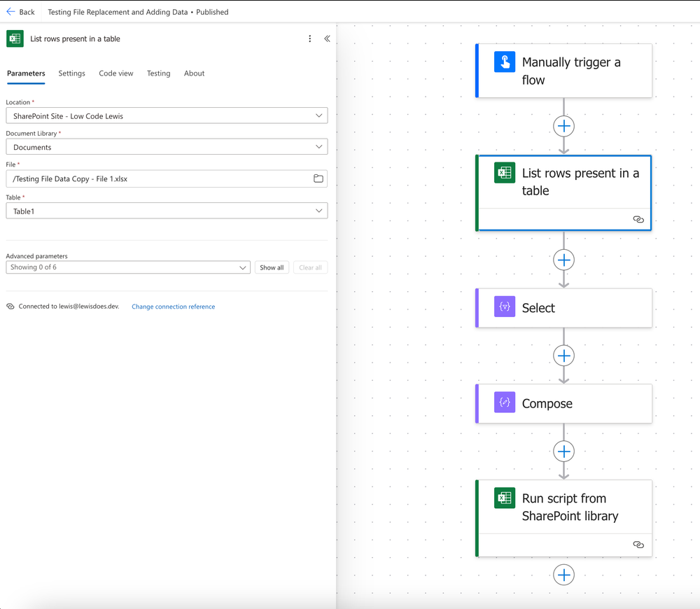700x609 pixels.
Task: Click the Back arrow icon
Action: coord(11,12)
